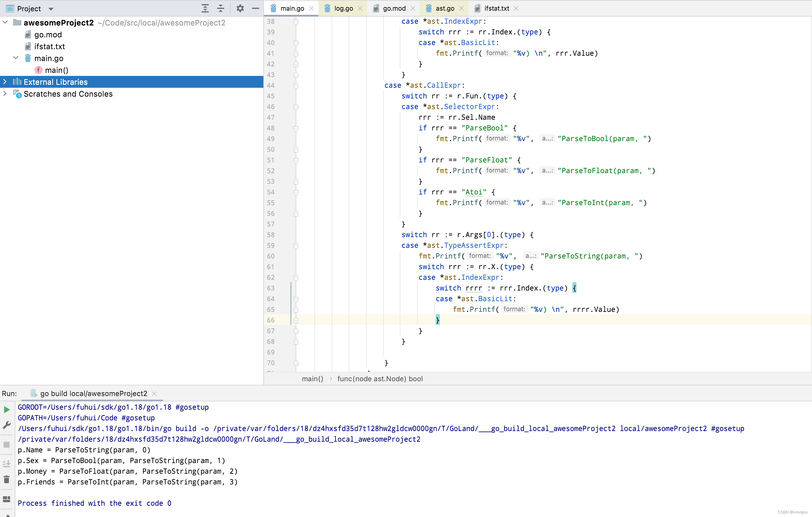Click ast.CallExpr on line 44
The height and width of the screenshot is (517, 812).
coord(435,85)
